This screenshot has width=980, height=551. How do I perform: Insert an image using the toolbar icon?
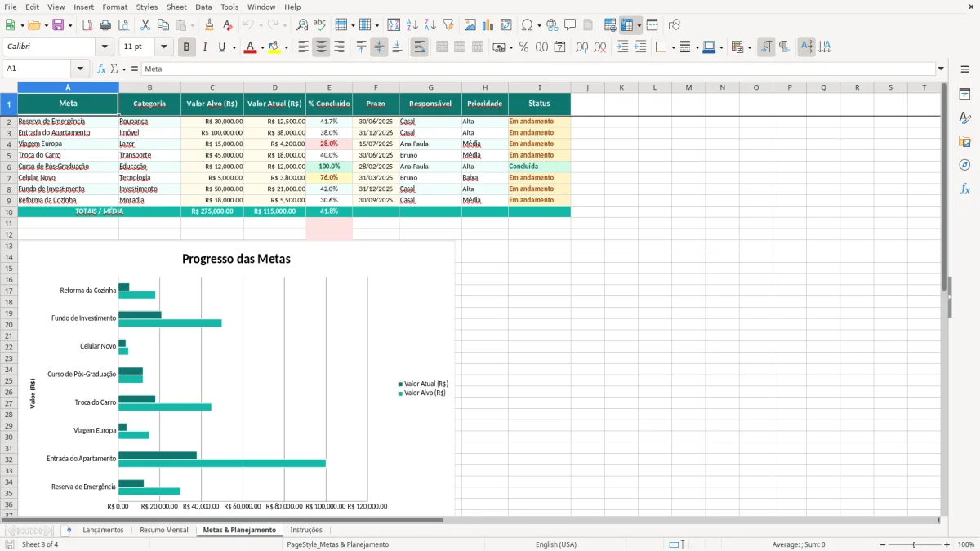click(471, 25)
